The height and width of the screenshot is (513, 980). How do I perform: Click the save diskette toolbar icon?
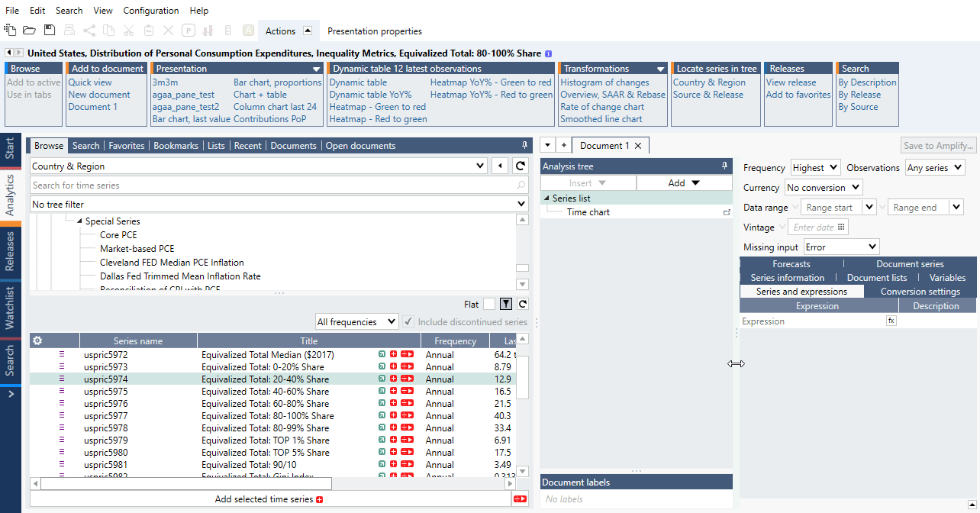coord(50,31)
